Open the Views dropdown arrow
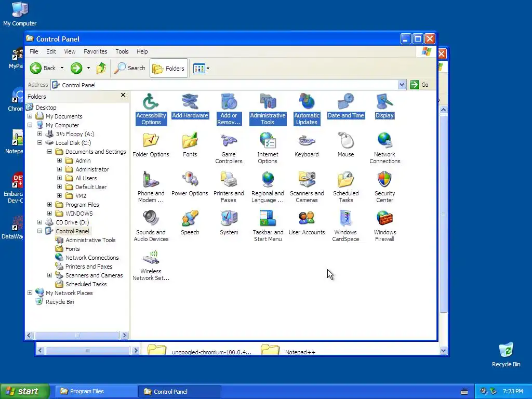532x399 pixels. tap(208, 68)
